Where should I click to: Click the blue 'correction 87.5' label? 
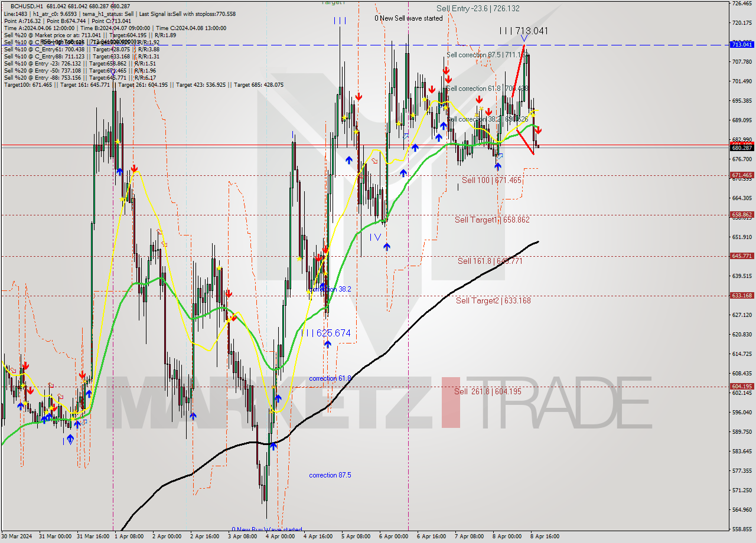(330, 475)
